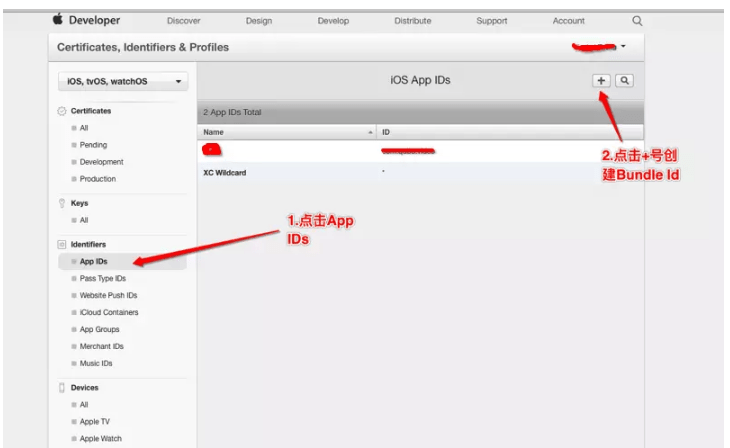Image resolution: width=730 pixels, height=448 pixels.
Task: Open Development under Certificates
Action: click(x=101, y=162)
